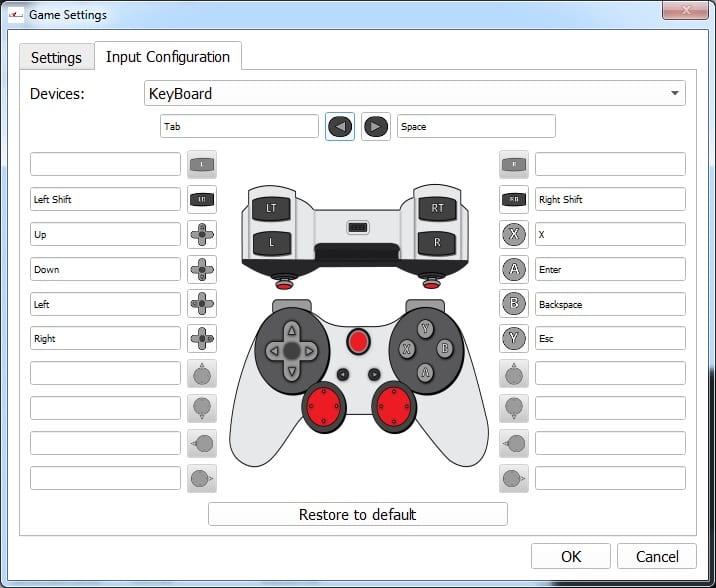Click the D-pad icon beside Left field

[x=202, y=304]
